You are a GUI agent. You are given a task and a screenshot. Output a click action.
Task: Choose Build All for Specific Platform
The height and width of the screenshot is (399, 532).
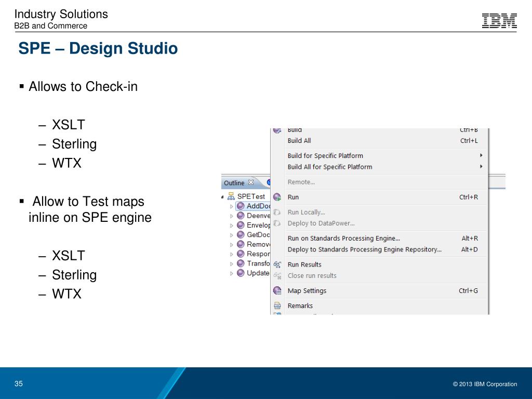click(x=379, y=167)
